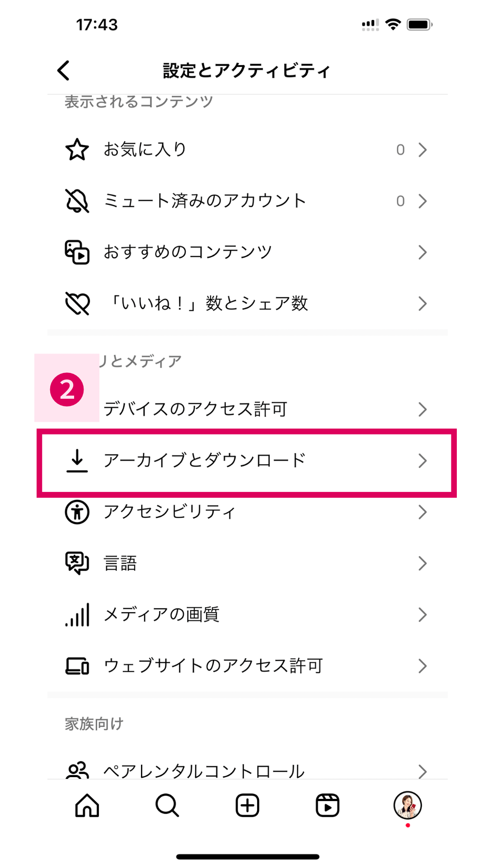Viewport: 488px width, 868px height.
Task: Open the Reels tab in bottom bar
Action: click(328, 806)
